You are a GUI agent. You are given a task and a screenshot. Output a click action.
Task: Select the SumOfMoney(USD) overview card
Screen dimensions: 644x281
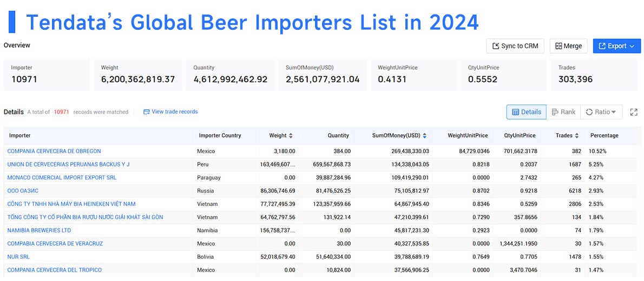pyautogui.click(x=323, y=75)
